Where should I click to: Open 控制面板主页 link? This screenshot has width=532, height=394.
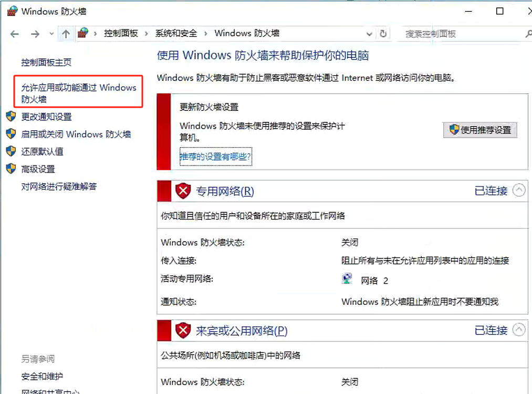(x=46, y=63)
